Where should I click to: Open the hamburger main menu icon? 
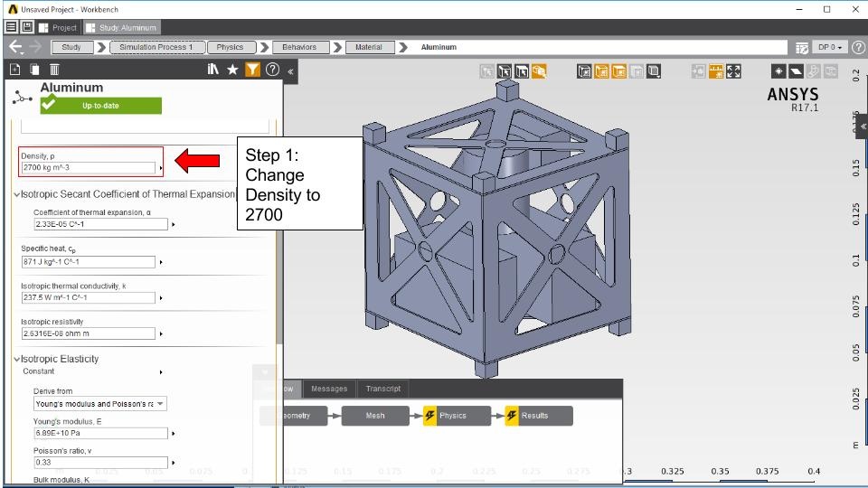coord(11,26)
